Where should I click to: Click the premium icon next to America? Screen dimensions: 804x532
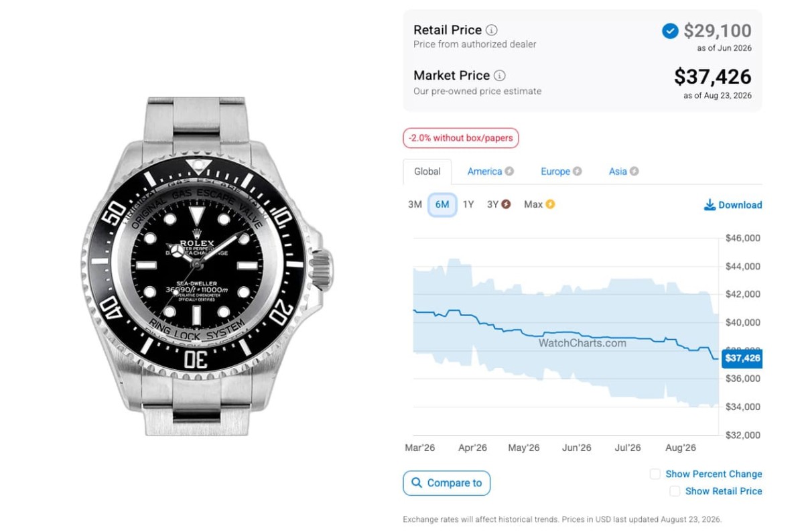509,172
